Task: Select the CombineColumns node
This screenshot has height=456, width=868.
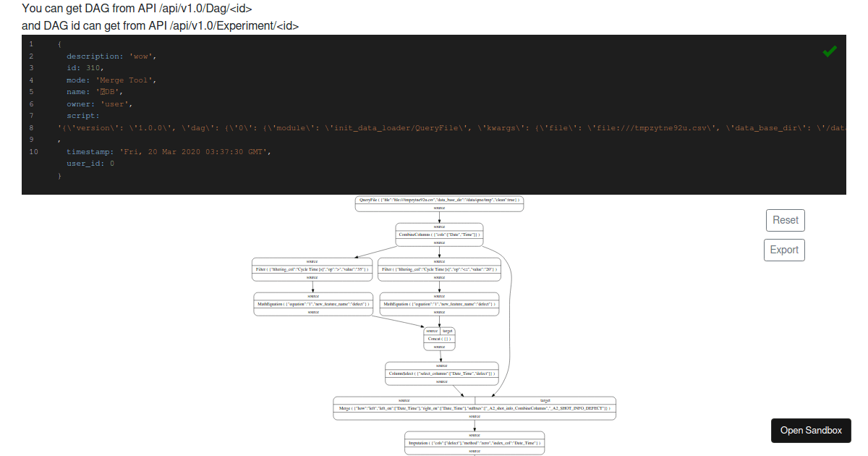Action: tap(439, 234)
